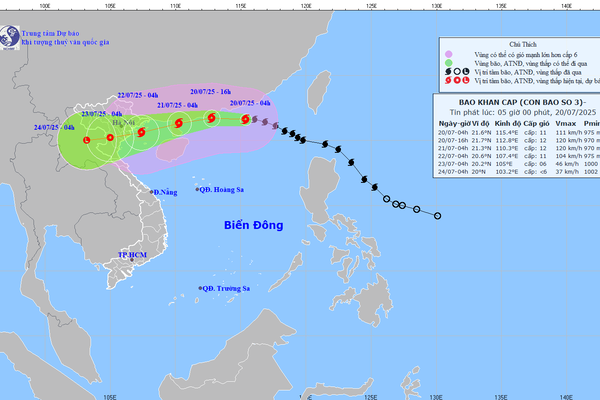Image resolution: width=600 pixels, height=400 pixels.
Task: Click the 'Vĩ độ' column header
Action: coord(481,123)
